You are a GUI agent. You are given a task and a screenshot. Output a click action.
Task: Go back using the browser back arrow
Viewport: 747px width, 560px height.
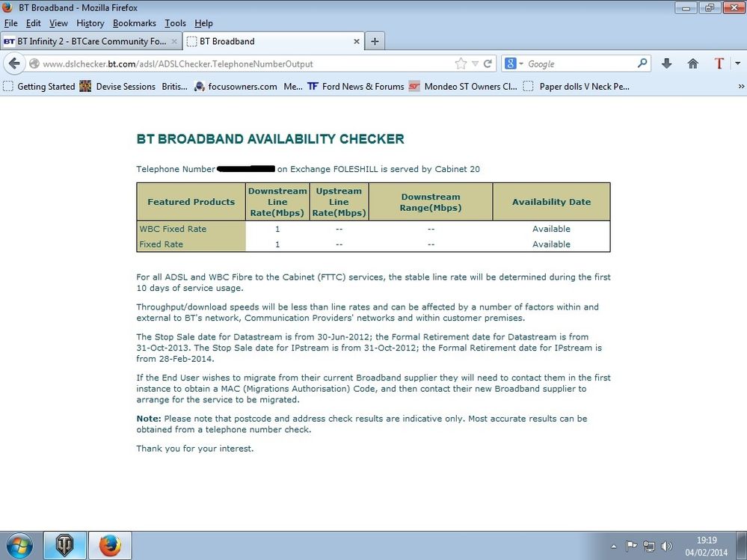[x=14, y=64]
